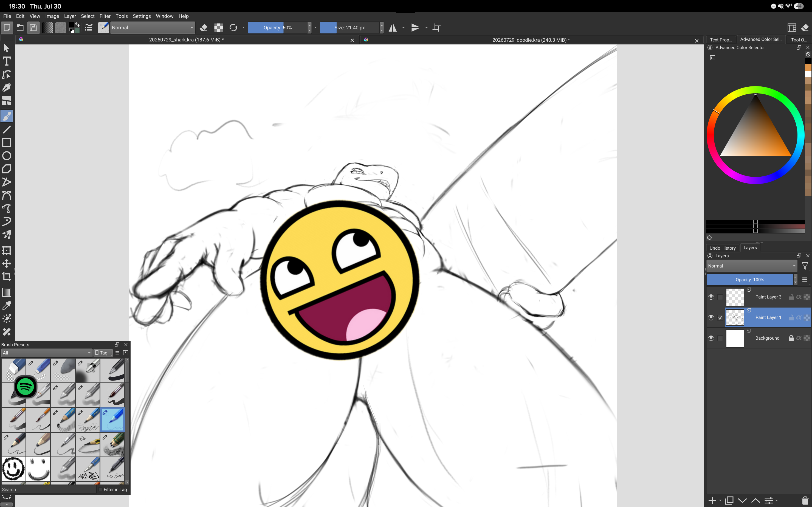Select the Line tool
Screen dimensions: 812x507
click(7, 129)
